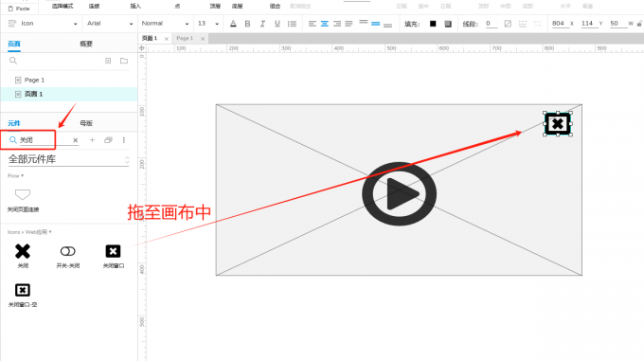The image size is (644, 361).
Task: Switch to the 页面 1 canvas tab
Action: (150, 38)
